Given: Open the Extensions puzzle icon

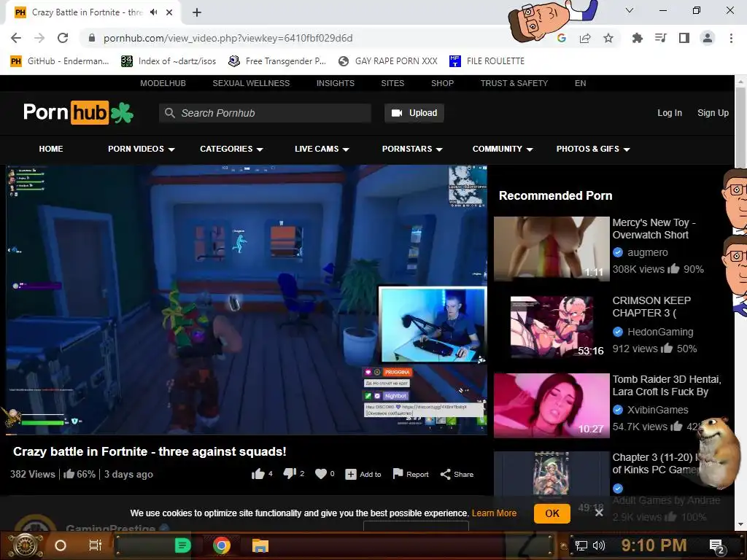Looking at the screenshot, I should [637, 38].
